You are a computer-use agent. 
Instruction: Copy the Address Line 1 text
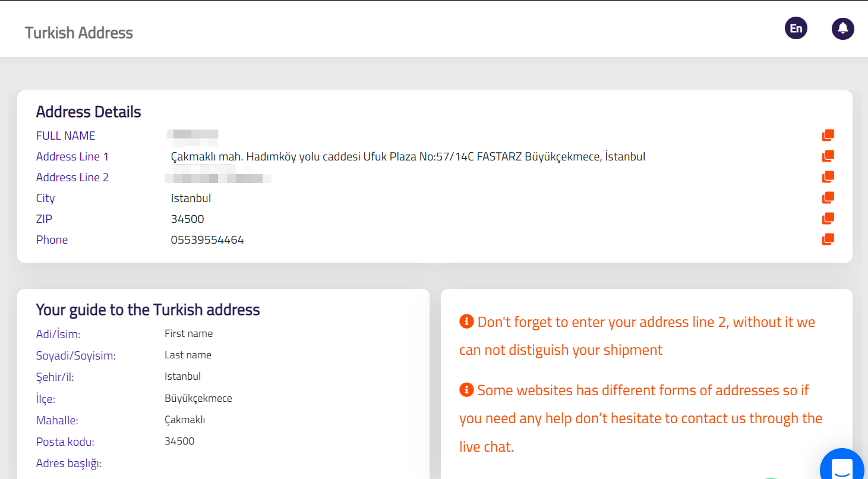pos(828,156)
